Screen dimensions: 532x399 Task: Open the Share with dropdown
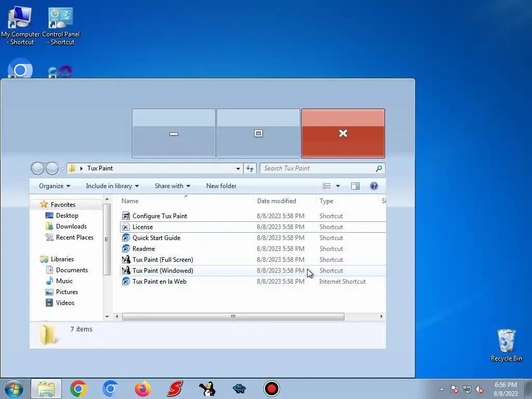tap(172, 186)
